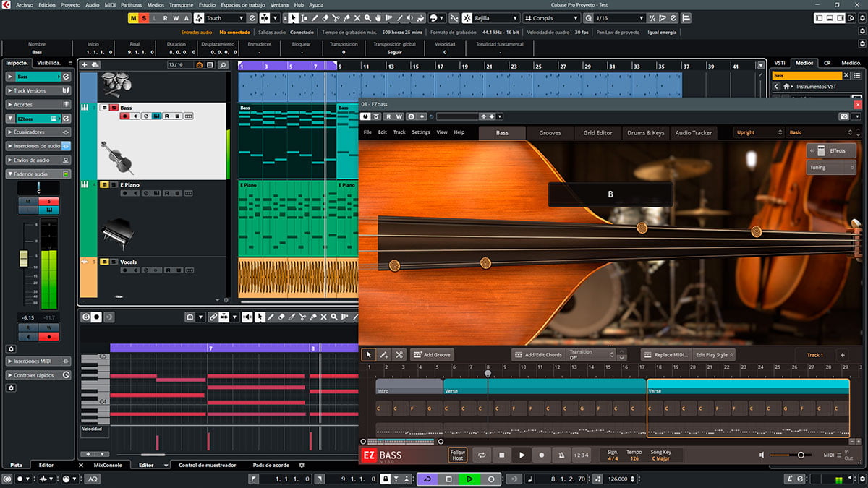Screen dimensions: 868x488
Task: Open the Proyecto menu
Action: (x=70, y=4)
